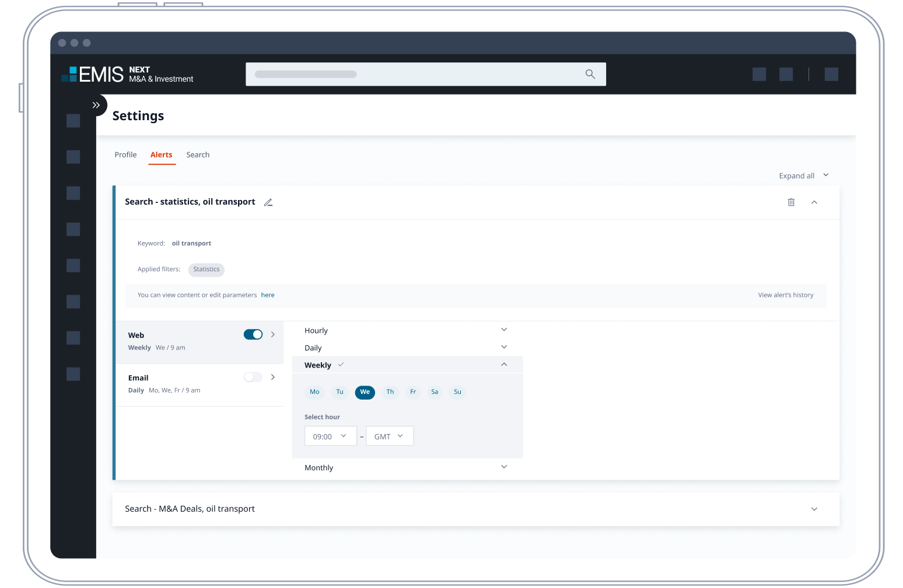The image size is (903, 588).
Task: Turn off the Web alert toggle
Action: [x=253, y=335]
